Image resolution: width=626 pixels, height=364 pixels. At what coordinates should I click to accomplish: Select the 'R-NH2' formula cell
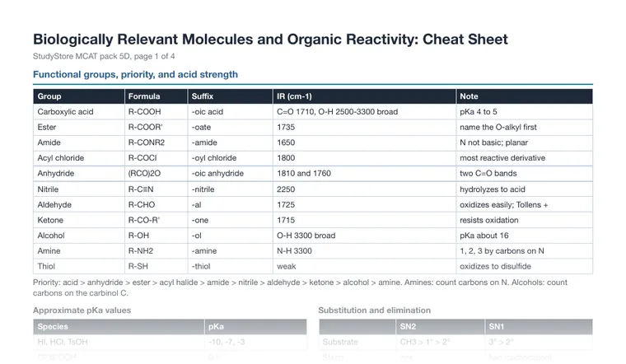(156, 251)
